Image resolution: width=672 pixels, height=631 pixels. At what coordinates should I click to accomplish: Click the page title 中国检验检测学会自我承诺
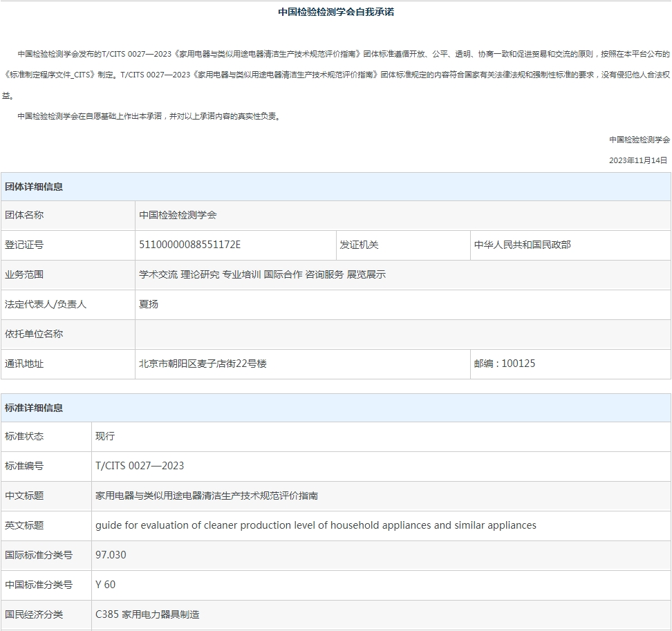point(336,12)
